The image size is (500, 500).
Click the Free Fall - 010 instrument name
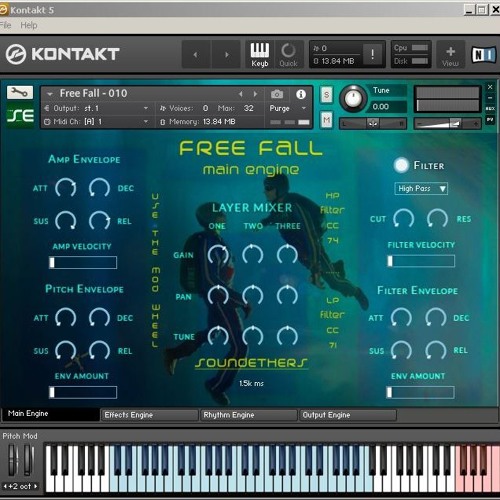93,94
